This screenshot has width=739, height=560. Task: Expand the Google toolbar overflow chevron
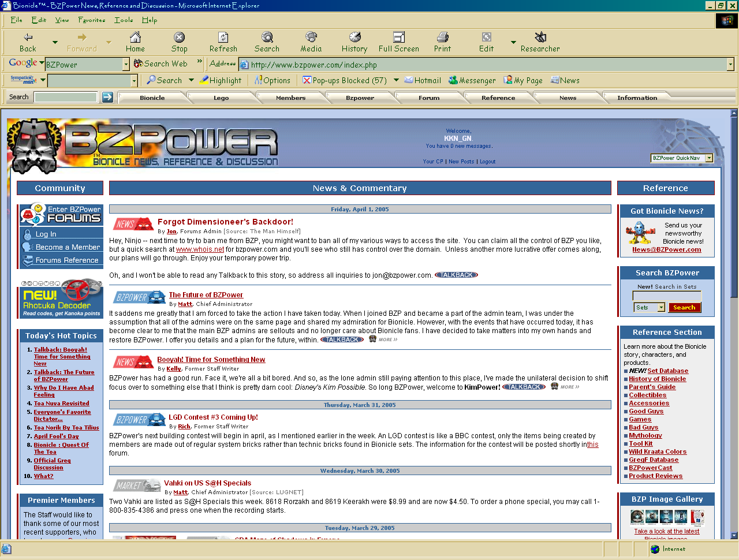(200, 61)
